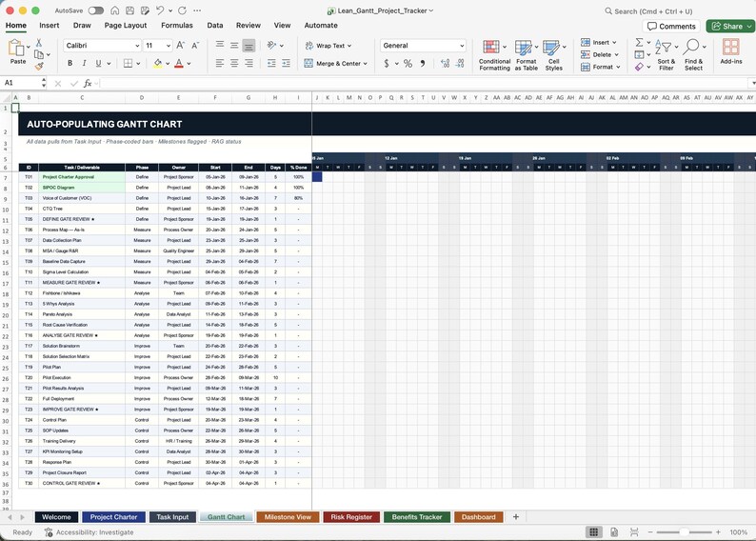
Task: Click the Home icon in title bar
Action: pyautogui.click(x=115, y=10)
